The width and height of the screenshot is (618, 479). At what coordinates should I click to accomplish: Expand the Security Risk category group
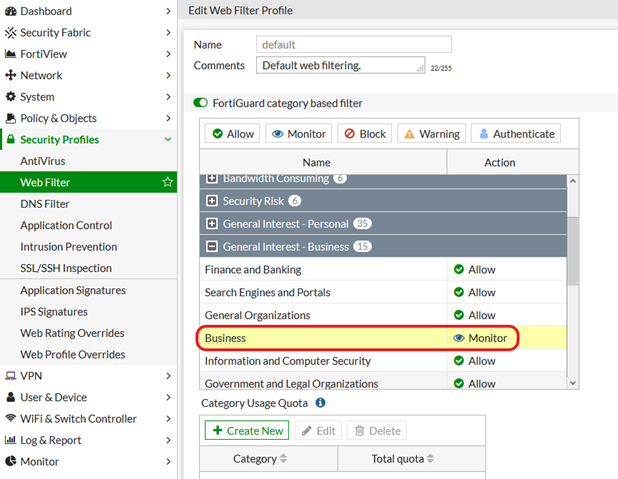pyautogui.click(x=211, y=201)
